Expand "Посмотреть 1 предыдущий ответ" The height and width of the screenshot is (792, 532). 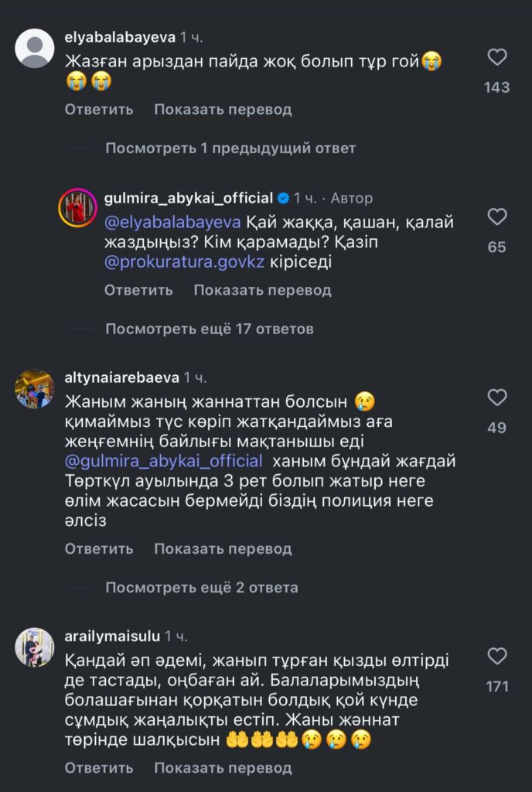click(x=230, y=148)
